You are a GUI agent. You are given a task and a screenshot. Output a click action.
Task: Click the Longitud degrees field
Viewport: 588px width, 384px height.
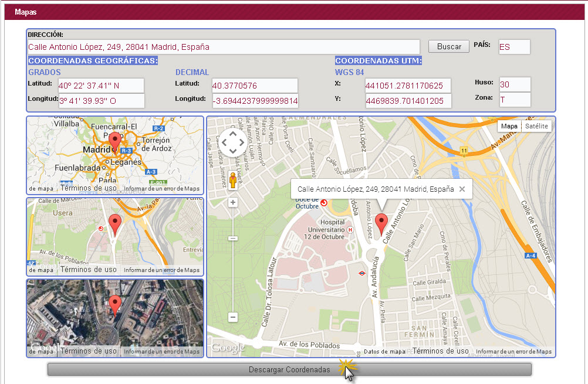pos(102,101)
